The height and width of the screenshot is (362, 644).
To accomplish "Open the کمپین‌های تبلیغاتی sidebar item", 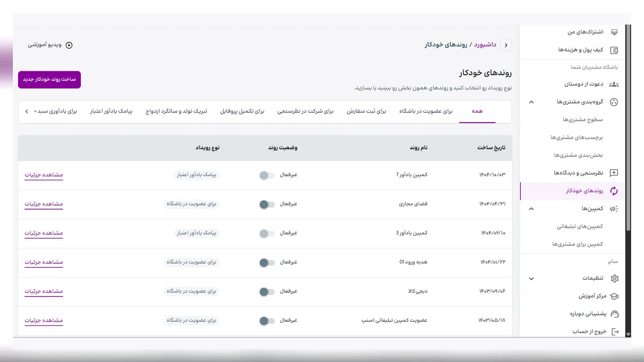I will (x=580, y=226).
